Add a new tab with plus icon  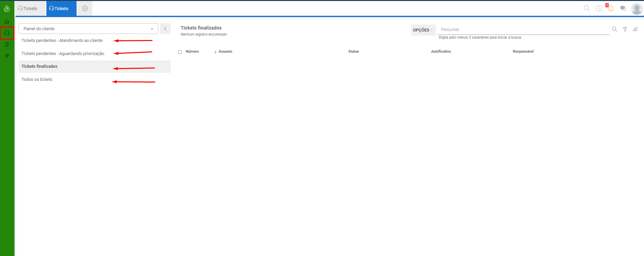[85, 8]
